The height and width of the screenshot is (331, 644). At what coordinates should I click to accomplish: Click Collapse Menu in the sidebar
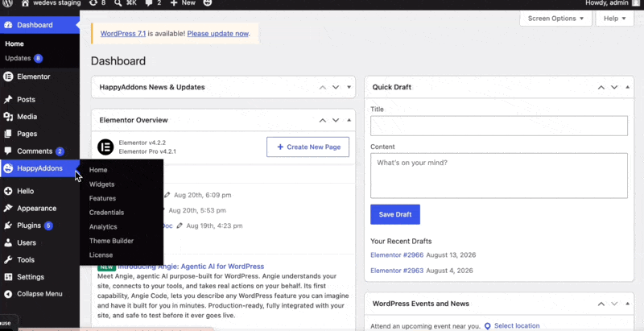point(39,294)
